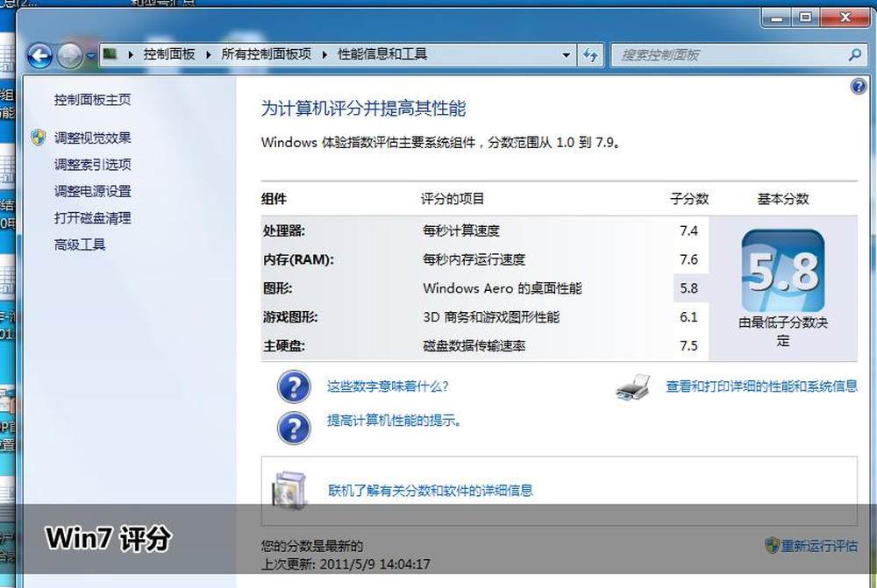877x588 pixels.
Task: Click the 磁盘数据传输速率 description
Action: pyautogui.click(x=474, y=346)
